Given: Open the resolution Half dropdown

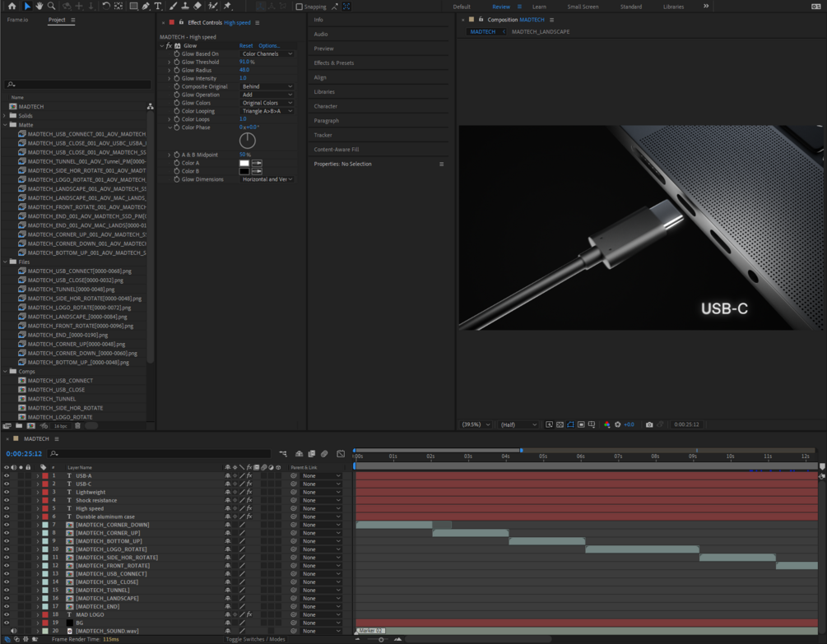Looking at the screenshot, I should [518, 424].
